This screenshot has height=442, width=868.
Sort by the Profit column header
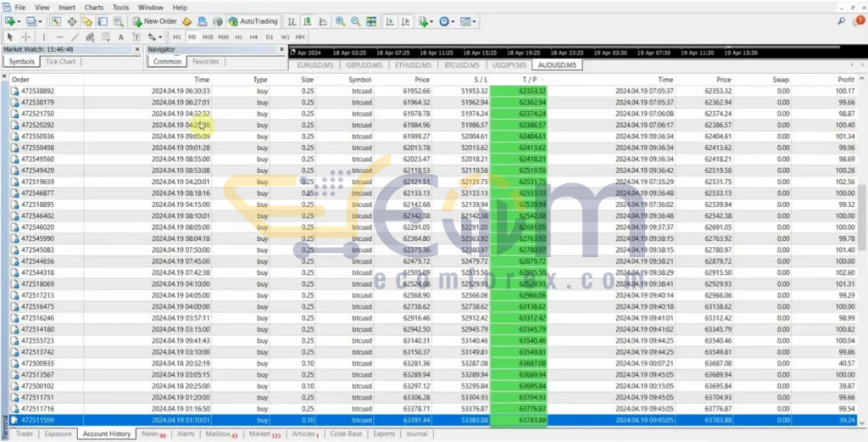(x=846, y=80)
